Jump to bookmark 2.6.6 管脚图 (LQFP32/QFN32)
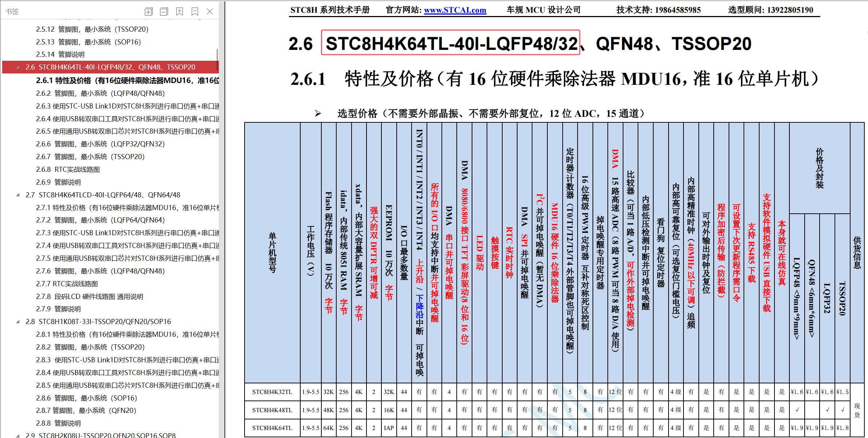 [100, 144]
